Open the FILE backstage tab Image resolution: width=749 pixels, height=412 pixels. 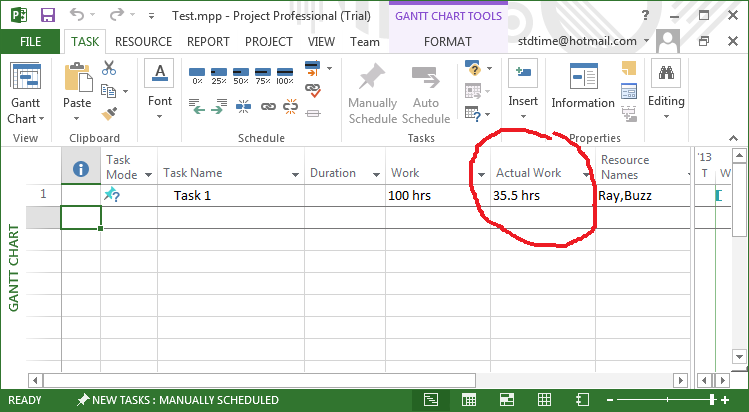[30, 42]
